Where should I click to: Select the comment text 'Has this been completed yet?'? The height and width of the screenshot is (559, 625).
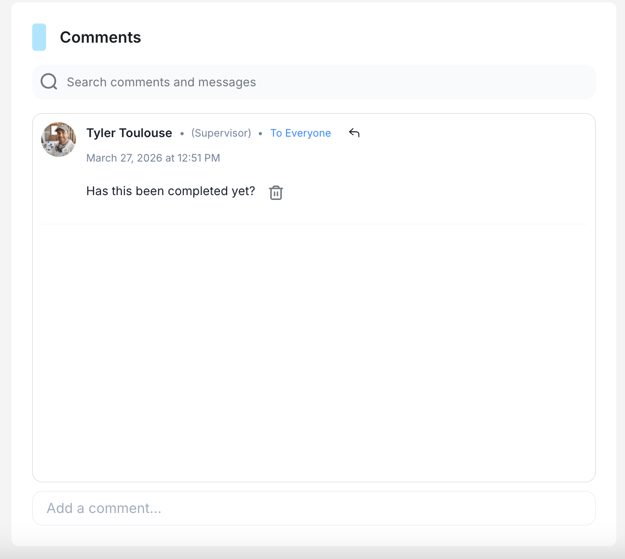coord(170,191)
